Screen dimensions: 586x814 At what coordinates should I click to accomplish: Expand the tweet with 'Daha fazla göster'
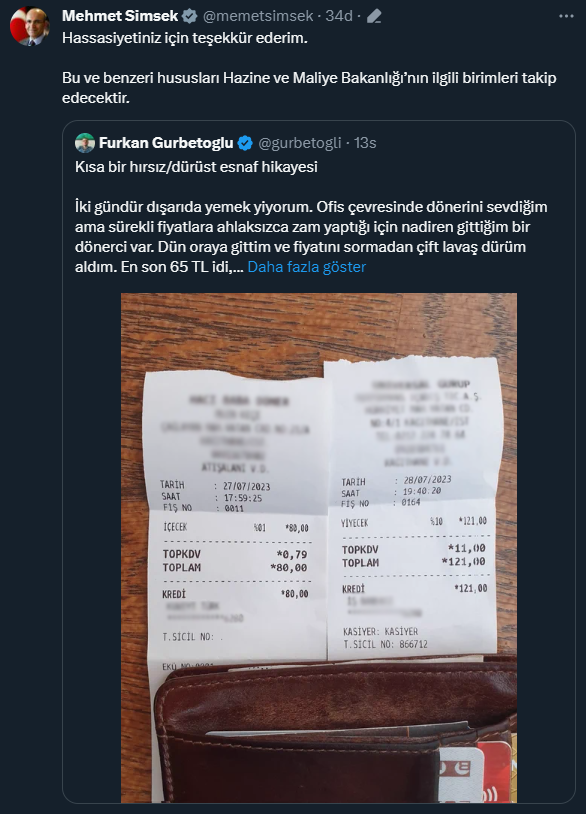point(307,268)
